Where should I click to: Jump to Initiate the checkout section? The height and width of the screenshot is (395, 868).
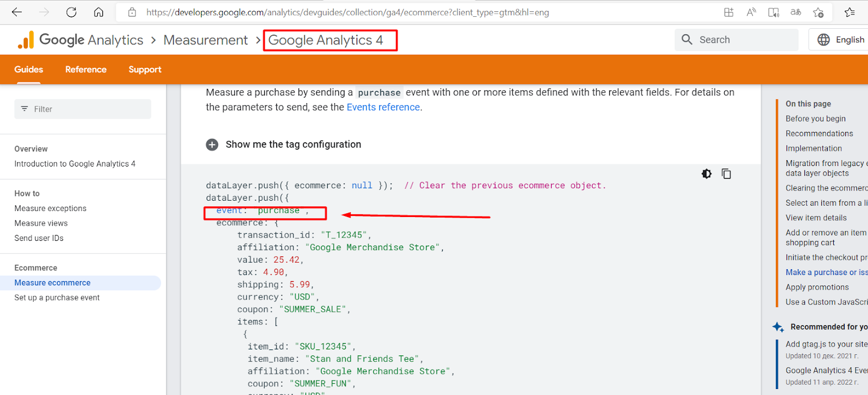pos(827,258)
